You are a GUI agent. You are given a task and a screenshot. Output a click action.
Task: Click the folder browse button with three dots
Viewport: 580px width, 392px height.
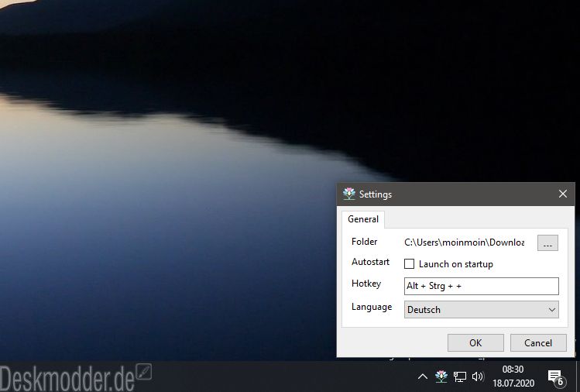pos(547,242)
